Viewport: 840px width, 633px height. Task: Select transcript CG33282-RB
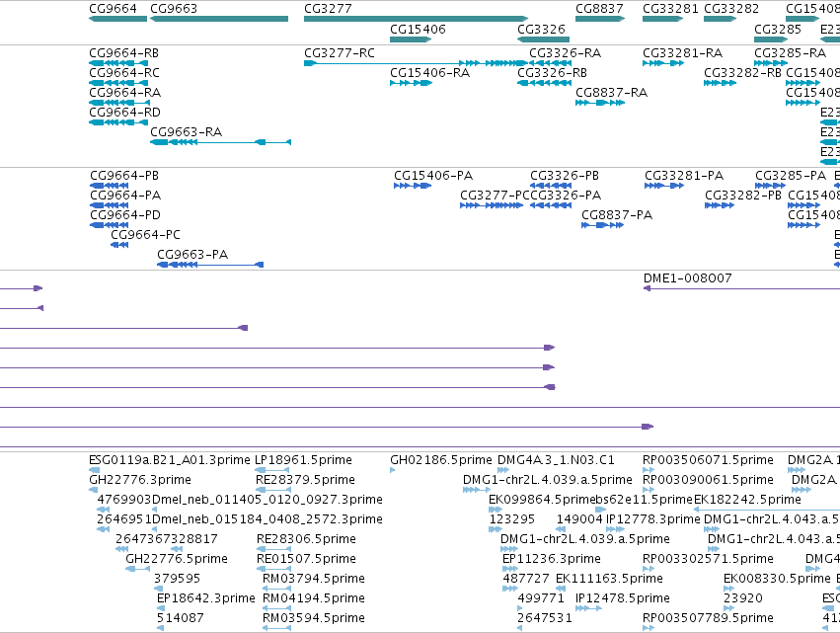point(742,73)
